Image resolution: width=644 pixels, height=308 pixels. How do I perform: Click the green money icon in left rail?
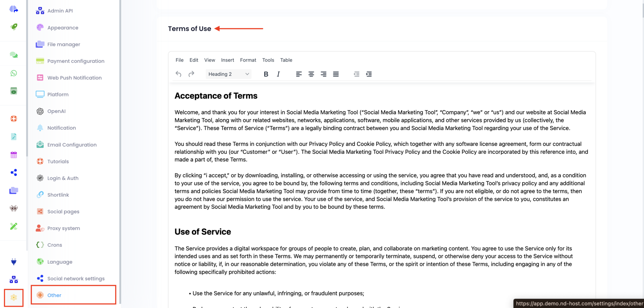(14, 91)
